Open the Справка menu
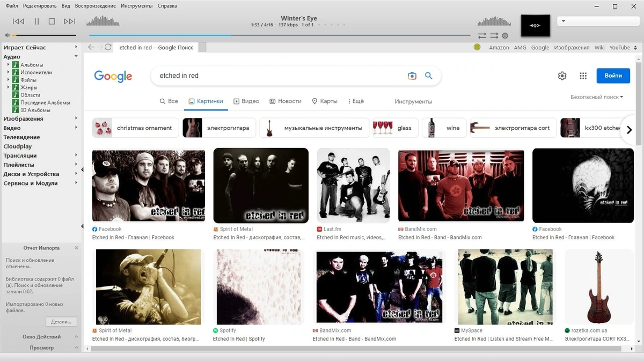Image resolution: width=644 pixels, height=362 pixels. point(167,6)
